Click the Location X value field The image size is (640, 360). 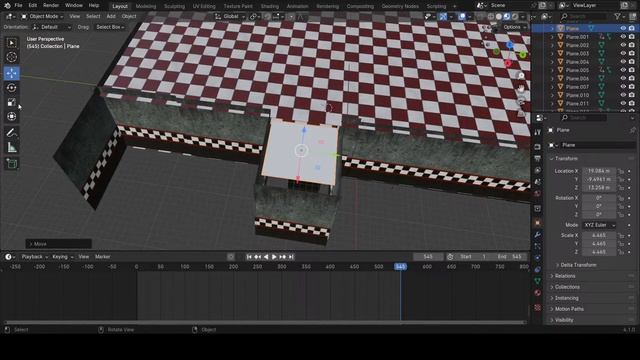coord(599,171)
